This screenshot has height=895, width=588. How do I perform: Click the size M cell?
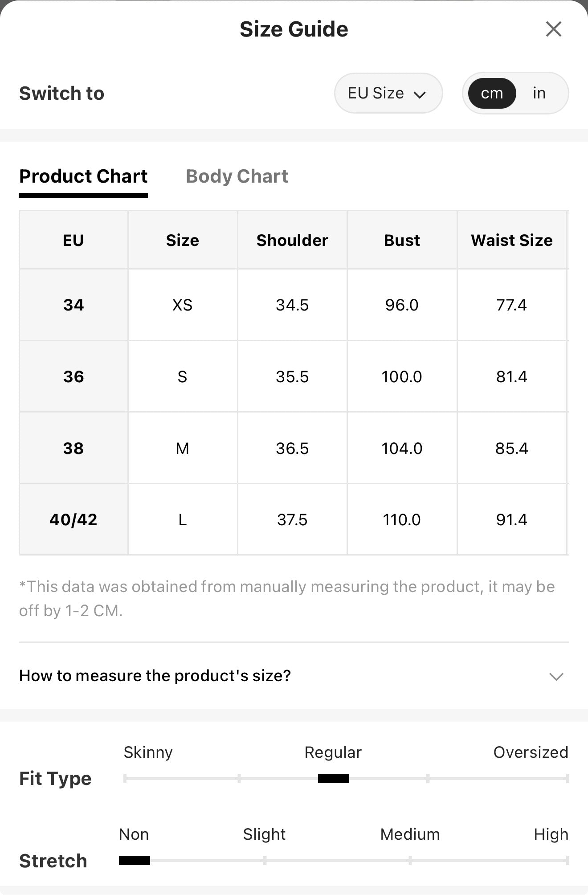pyautogui.click(x=183, y=448)
